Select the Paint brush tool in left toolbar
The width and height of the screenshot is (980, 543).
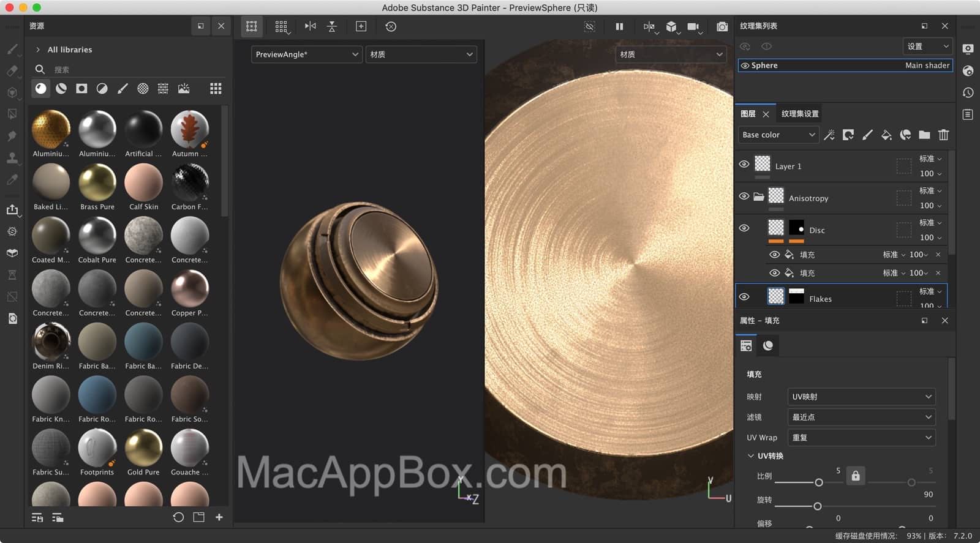[x=12, y=49]
